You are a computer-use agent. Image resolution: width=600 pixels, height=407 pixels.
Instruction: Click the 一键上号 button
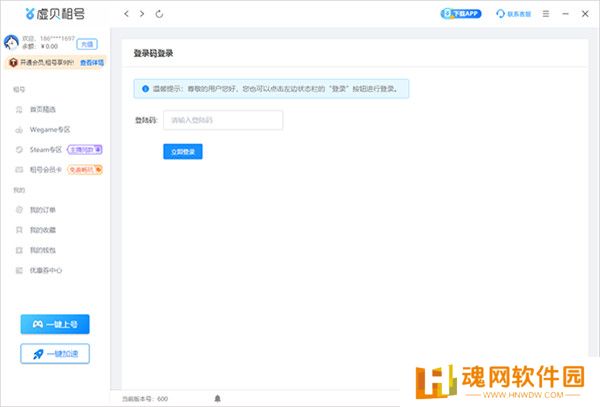tap(55, 324)
